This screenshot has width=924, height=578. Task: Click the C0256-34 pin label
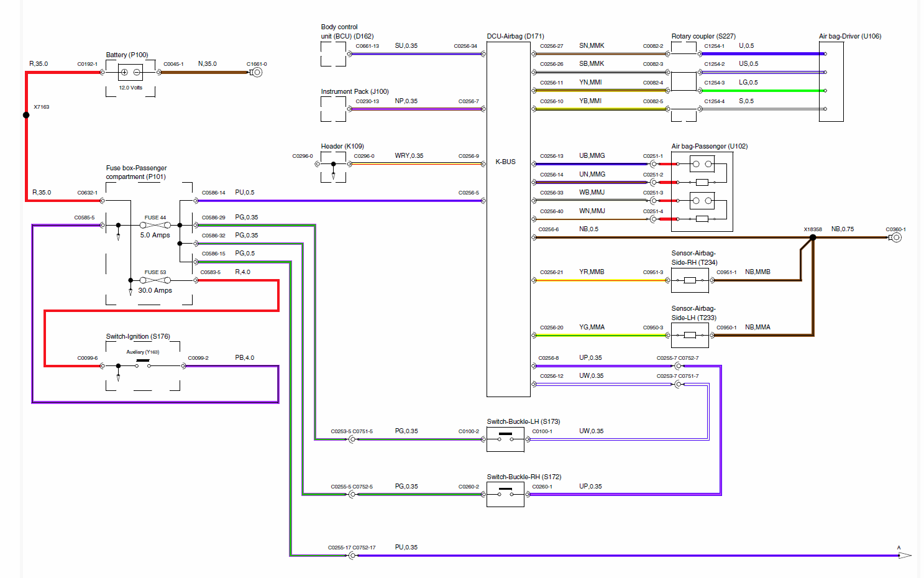tap(465, 46)
